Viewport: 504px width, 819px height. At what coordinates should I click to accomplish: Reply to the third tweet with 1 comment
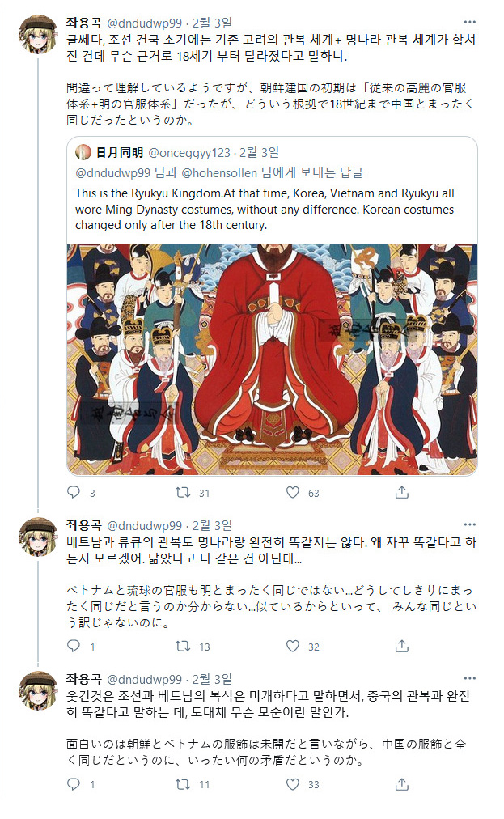74,784
